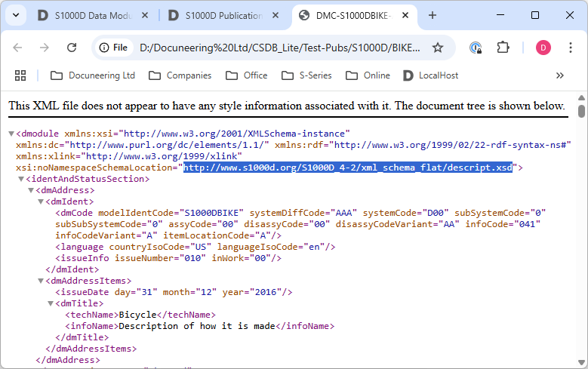Open a new tab with plus button
This screenshot has width=588, height=369.
[433, 15]
